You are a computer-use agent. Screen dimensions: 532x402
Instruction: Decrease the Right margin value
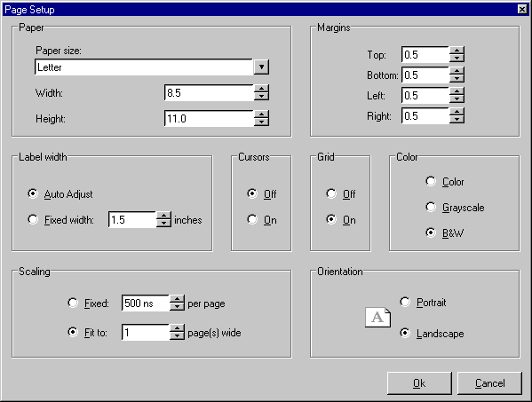(x=457, y=119)
